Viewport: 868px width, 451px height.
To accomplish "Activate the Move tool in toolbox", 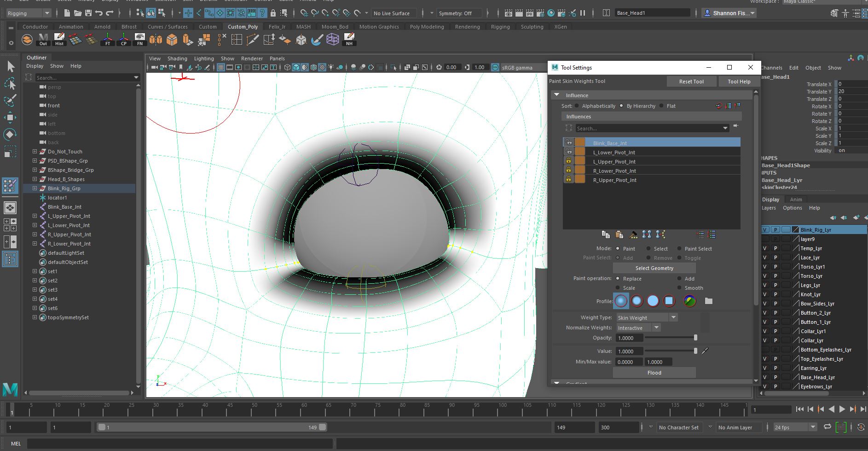I will pos(11,117).
